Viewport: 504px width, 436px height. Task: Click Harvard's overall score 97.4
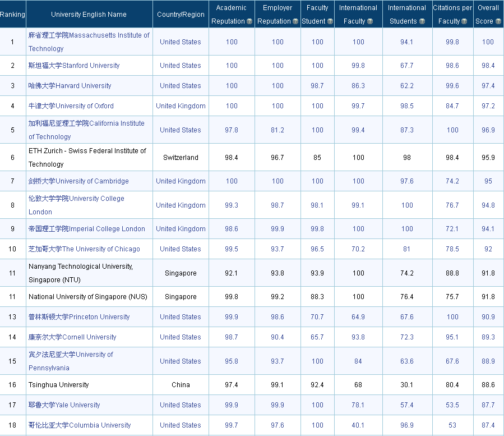(x=488, y=86)
